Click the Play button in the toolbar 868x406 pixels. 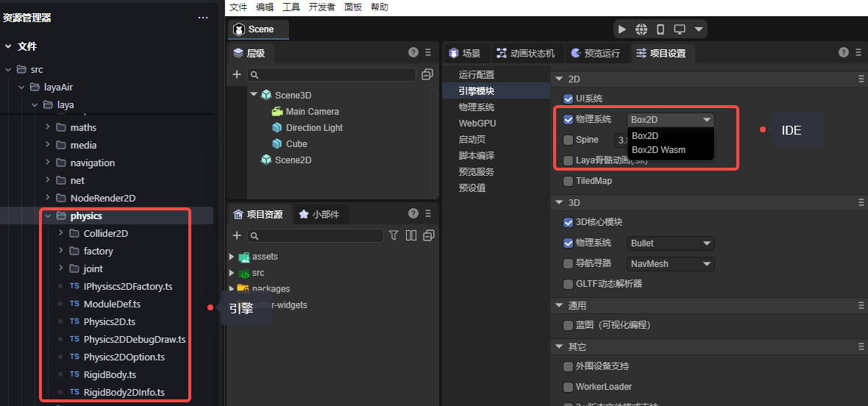pyautogui.click(x=622, y=29)
